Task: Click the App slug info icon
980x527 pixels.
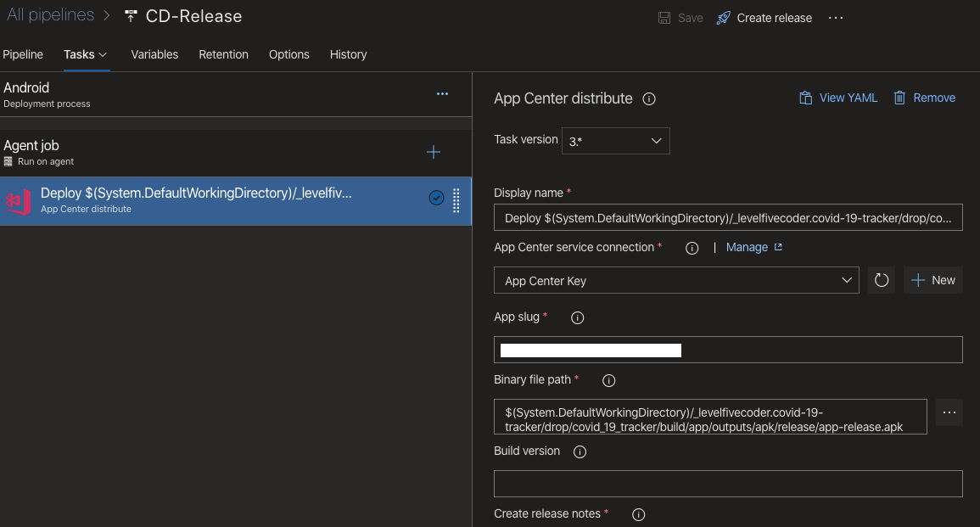Action: click(x=578, y=317)
